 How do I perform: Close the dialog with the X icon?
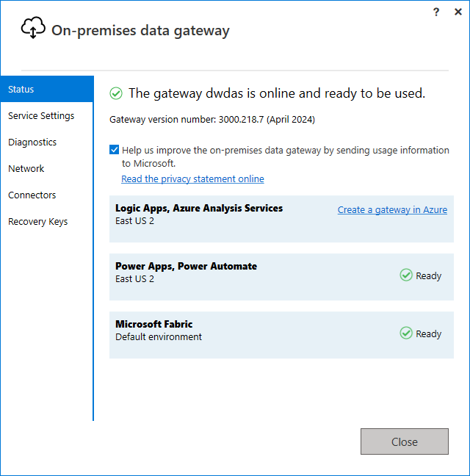(x=458, y=12)
